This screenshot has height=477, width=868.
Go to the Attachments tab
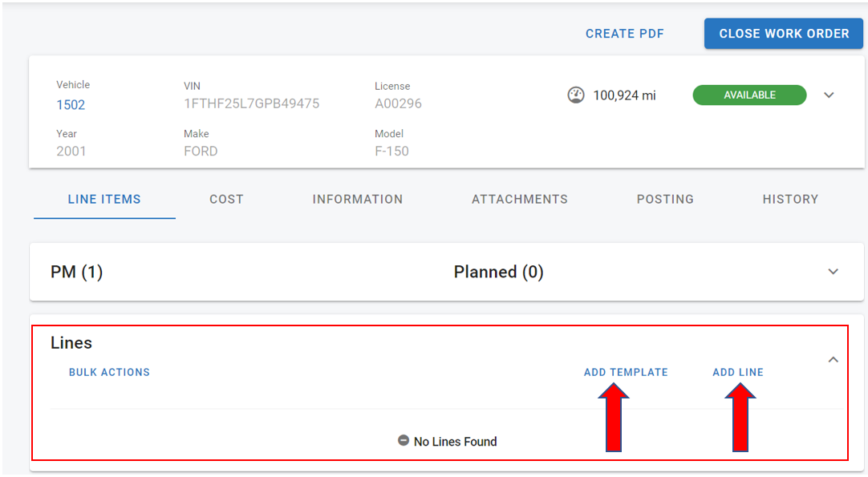tap(519, 200)
